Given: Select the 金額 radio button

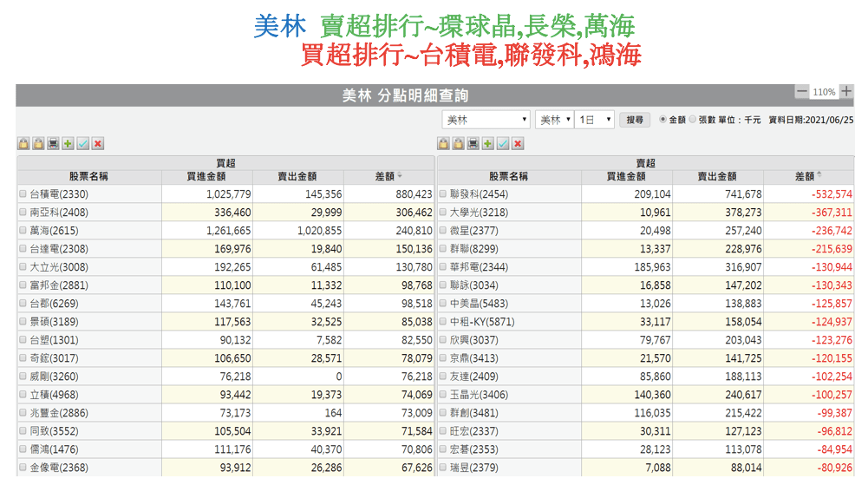Looking at the screenshot, I should 663,120.
